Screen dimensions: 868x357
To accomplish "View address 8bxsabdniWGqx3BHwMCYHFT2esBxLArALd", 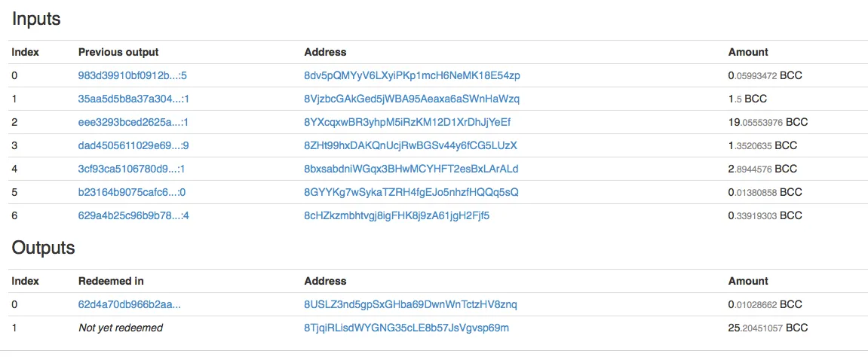I will tap(411, 169).
